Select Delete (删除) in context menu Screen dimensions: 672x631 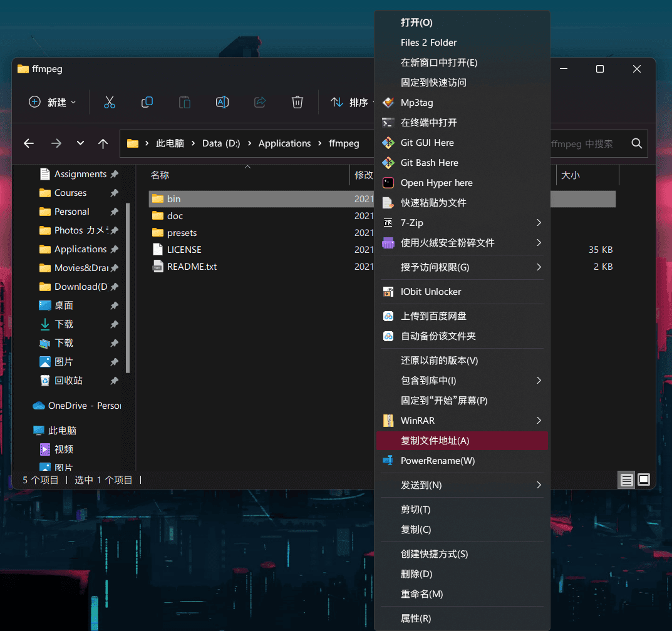pos(462,574)
